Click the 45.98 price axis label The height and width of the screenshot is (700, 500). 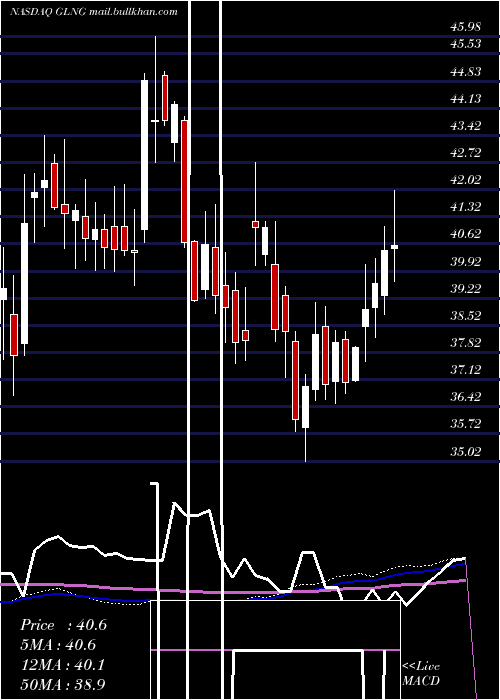(x=466, y=27)
